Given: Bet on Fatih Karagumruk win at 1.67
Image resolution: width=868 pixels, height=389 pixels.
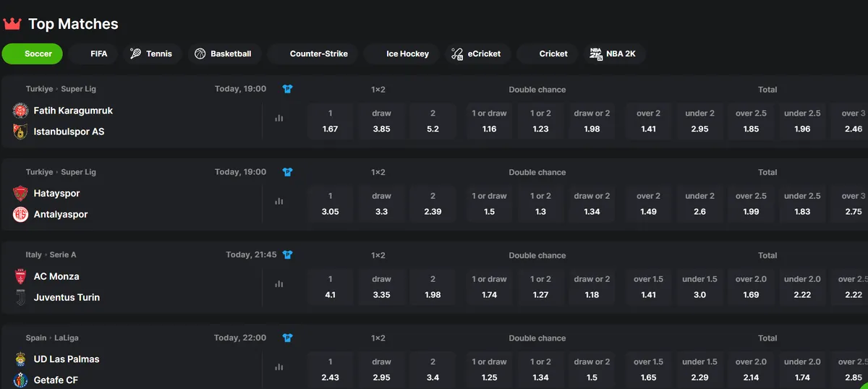Looking at the screenshot, I should 331,121.
